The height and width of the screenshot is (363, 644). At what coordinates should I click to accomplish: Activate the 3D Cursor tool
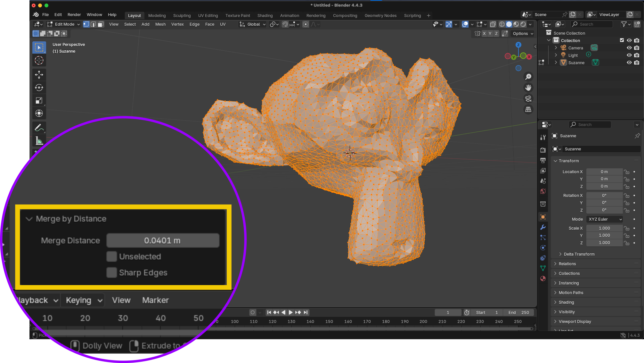click(x=39, y=60)
